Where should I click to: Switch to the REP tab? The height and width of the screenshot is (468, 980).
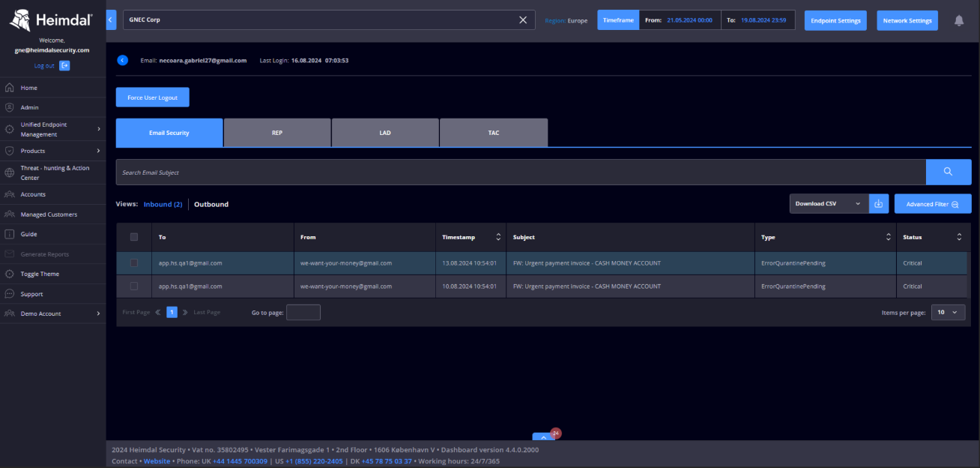(x=277, y=133)
